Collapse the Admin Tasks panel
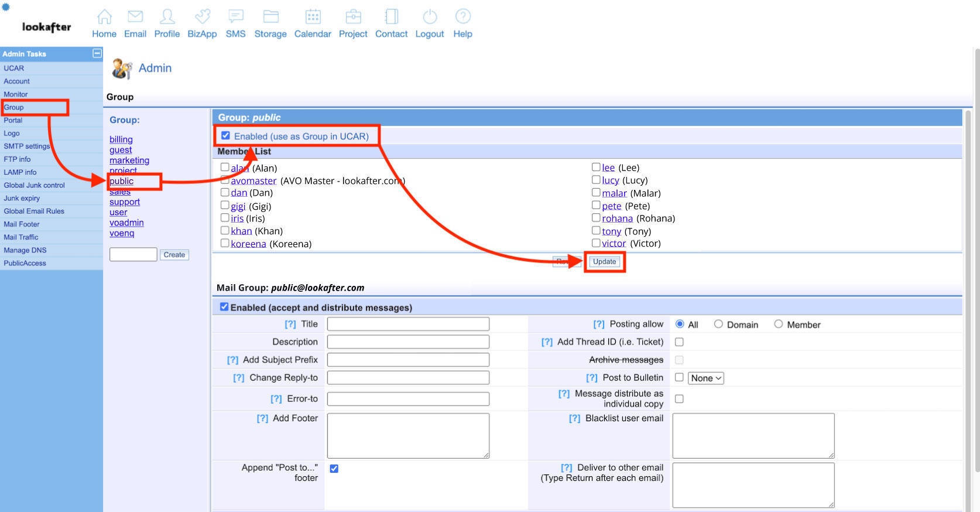 point(97,53)
